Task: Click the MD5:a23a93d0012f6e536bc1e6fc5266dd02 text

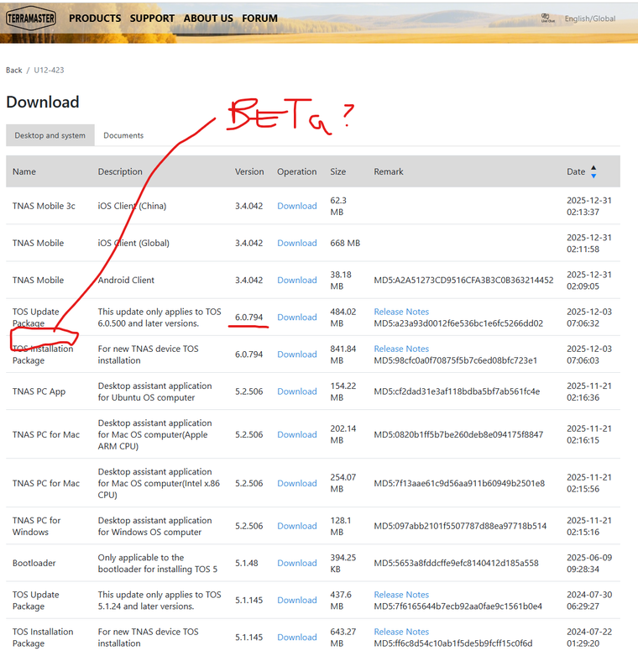Action: tap(458, 323)
